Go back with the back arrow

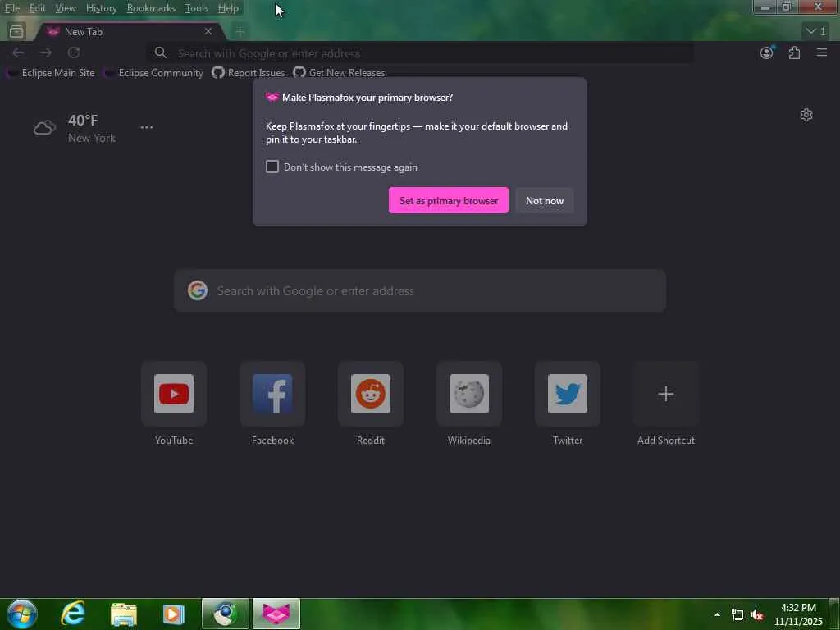coord(18,52)
